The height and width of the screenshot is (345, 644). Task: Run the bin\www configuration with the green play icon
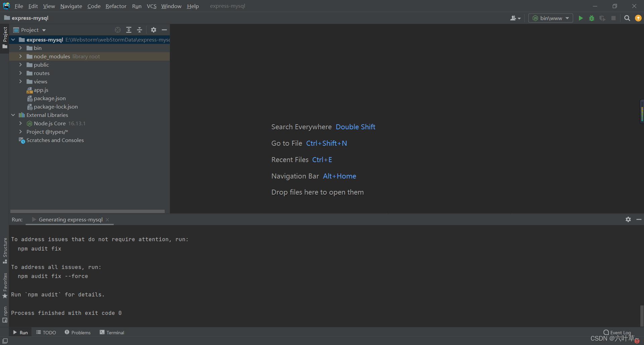click(581, 18)
